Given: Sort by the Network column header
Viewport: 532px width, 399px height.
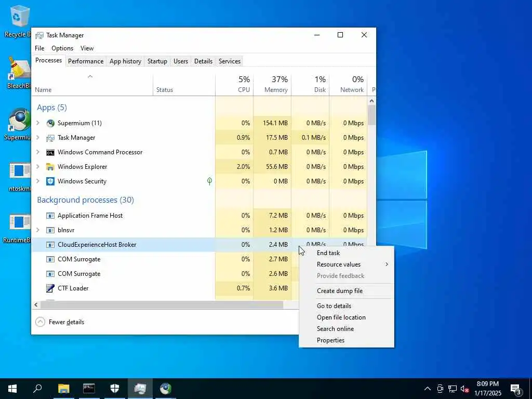Looking at the screenshot, I should 349,84.
